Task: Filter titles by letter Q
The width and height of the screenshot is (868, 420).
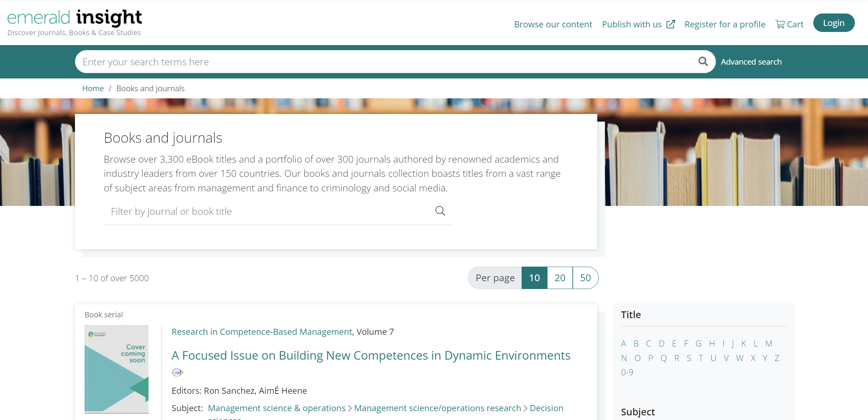Action: coord(664,358)
